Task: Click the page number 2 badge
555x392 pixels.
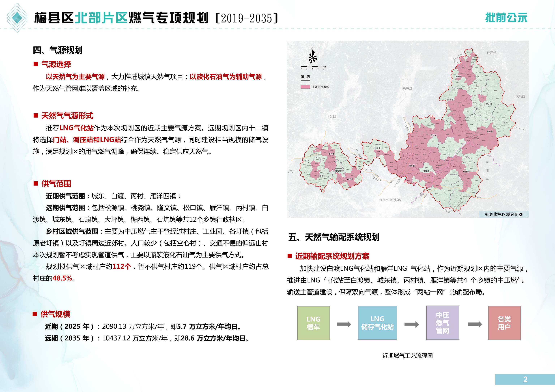Action: [x=525, y=379]
